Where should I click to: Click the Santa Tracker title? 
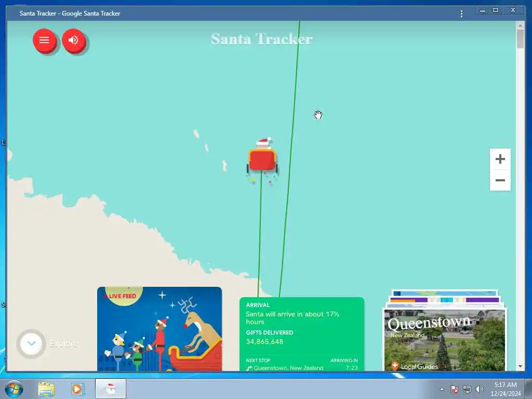click(262, 39)
